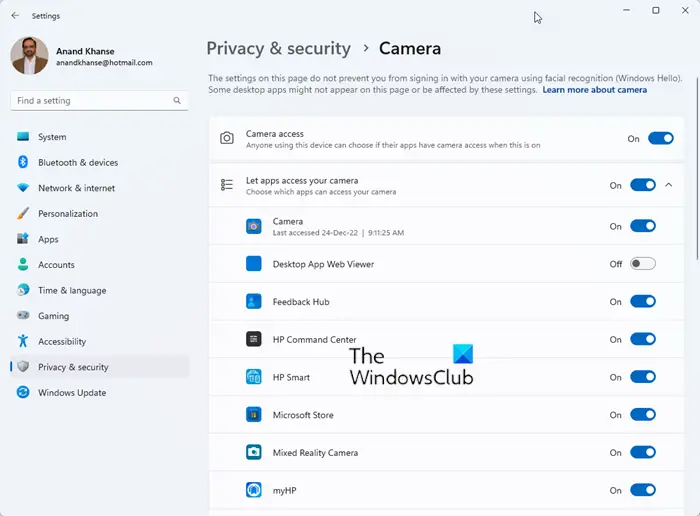The height and width of the screenshot is (516, 700).
Task: Turn off Feedback Hub camera toggle
Action: coord(643,301)
